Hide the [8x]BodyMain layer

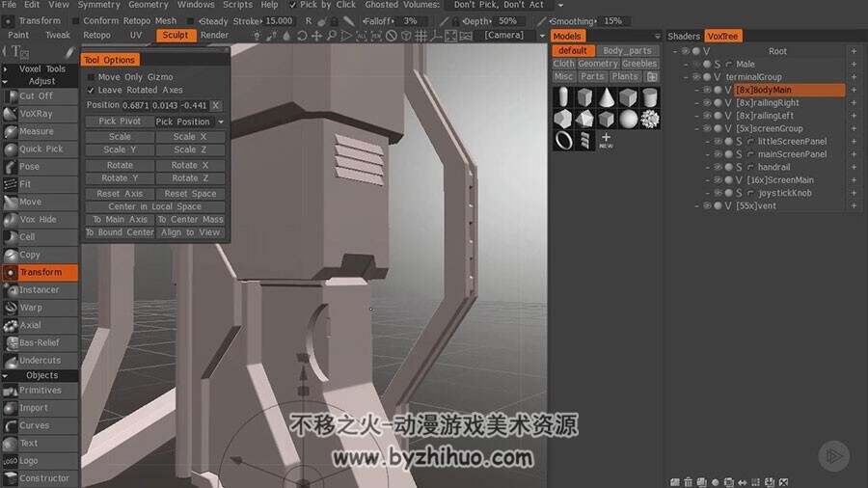point(707,90)
